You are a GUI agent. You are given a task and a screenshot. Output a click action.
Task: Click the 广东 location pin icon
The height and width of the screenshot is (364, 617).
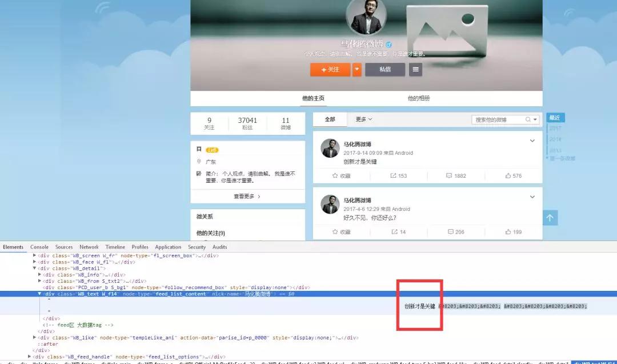click(x=199, y=161)
